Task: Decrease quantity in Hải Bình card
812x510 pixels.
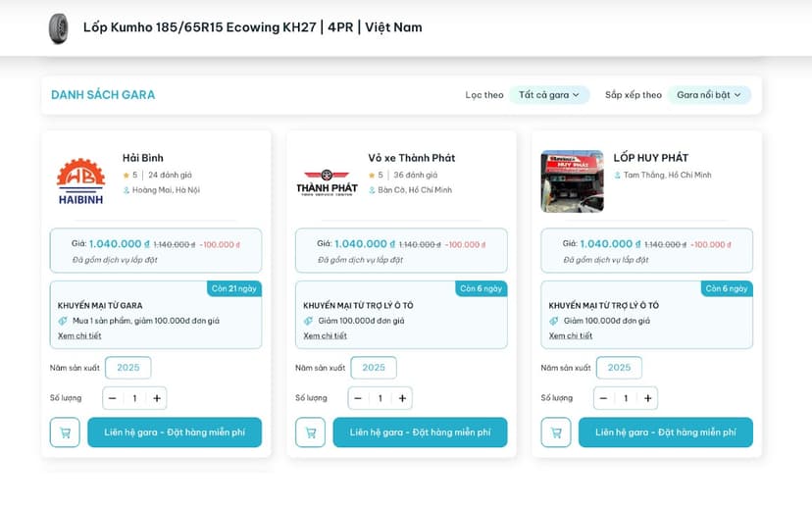Action: (x=113, y=398)
